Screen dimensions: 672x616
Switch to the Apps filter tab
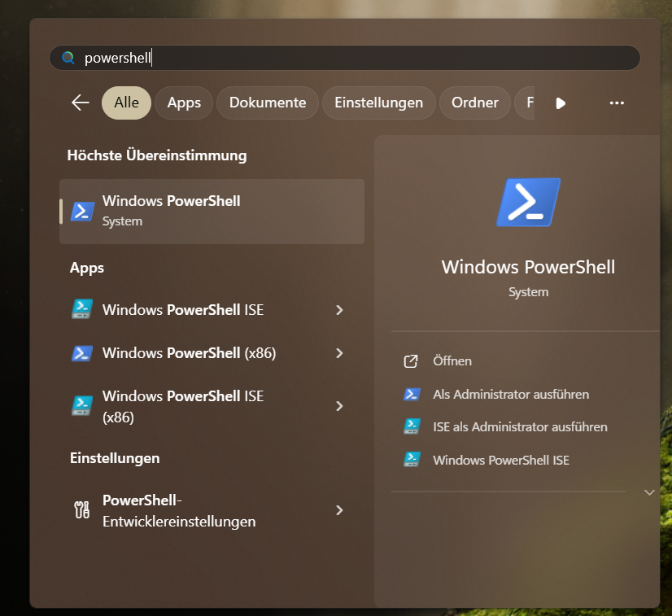[184, 103]
